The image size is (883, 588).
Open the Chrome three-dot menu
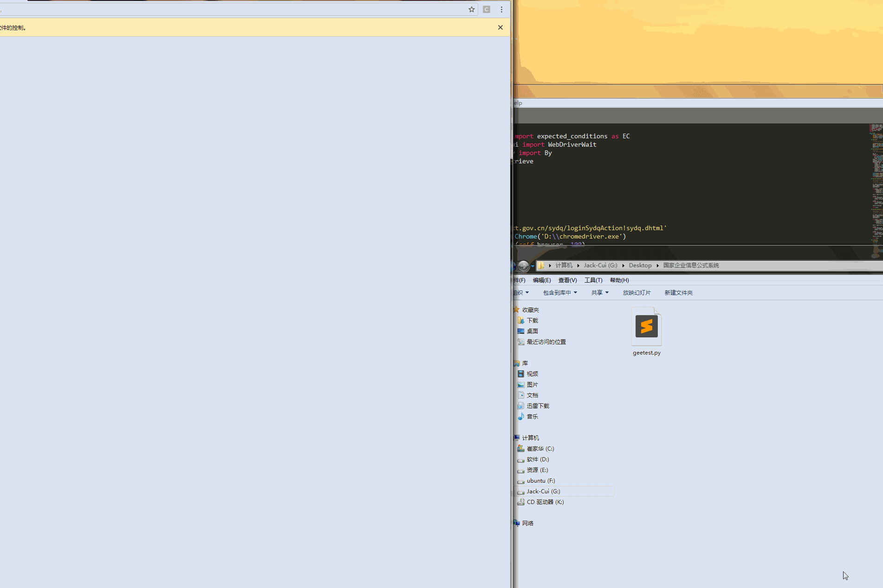[501, 9]
